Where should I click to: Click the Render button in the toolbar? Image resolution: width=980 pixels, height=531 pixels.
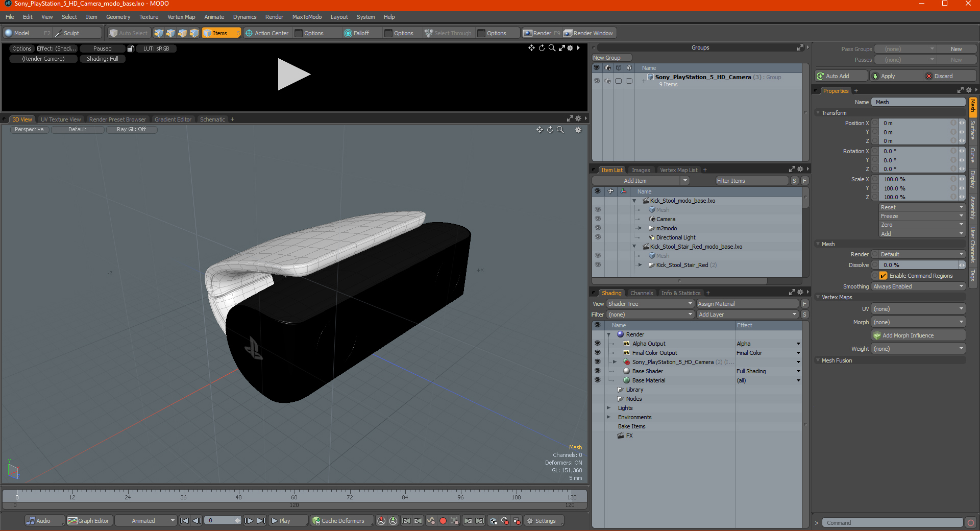(x=542, y=33)
